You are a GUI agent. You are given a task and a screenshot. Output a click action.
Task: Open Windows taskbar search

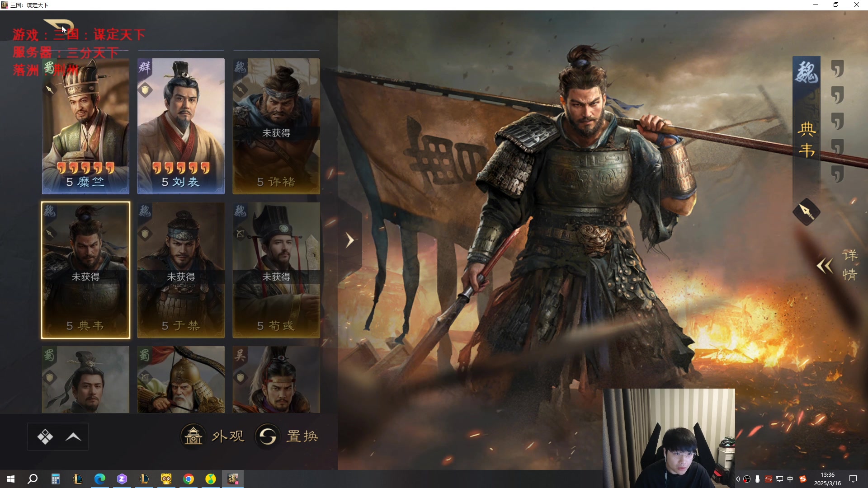point(33,479)
